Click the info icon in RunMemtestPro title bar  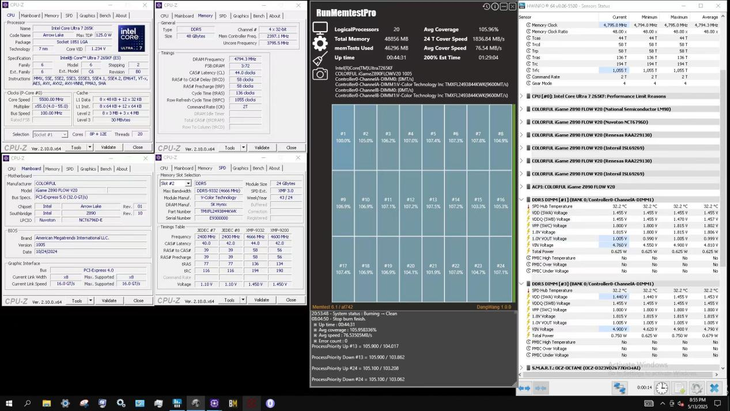495,7
